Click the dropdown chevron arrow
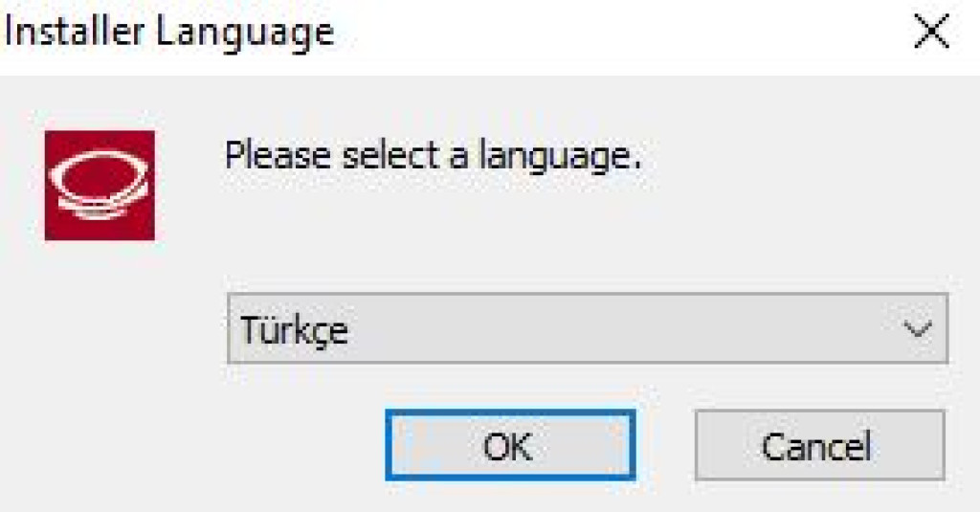The image size is (980, 512). coord(917,329)
